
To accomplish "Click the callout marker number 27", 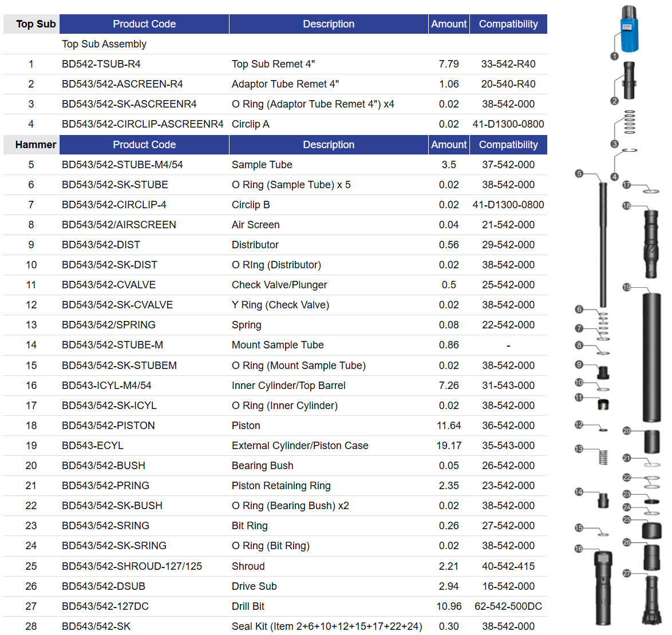I will (627, 573).
